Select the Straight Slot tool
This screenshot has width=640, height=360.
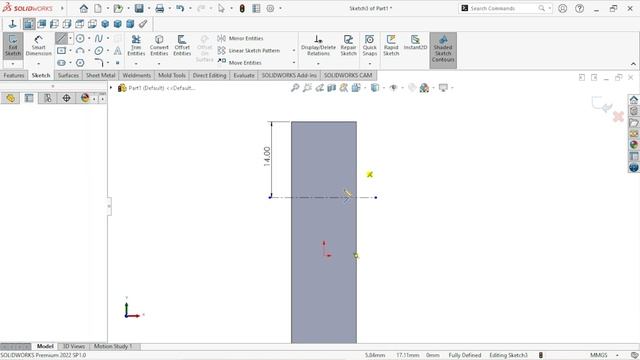point(61,63)
